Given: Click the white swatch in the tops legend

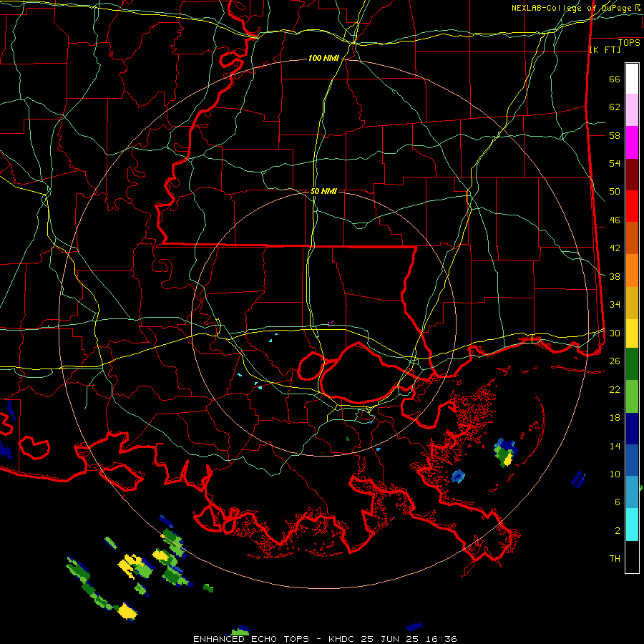Looking at the screenshot, I should pos(632,79).
